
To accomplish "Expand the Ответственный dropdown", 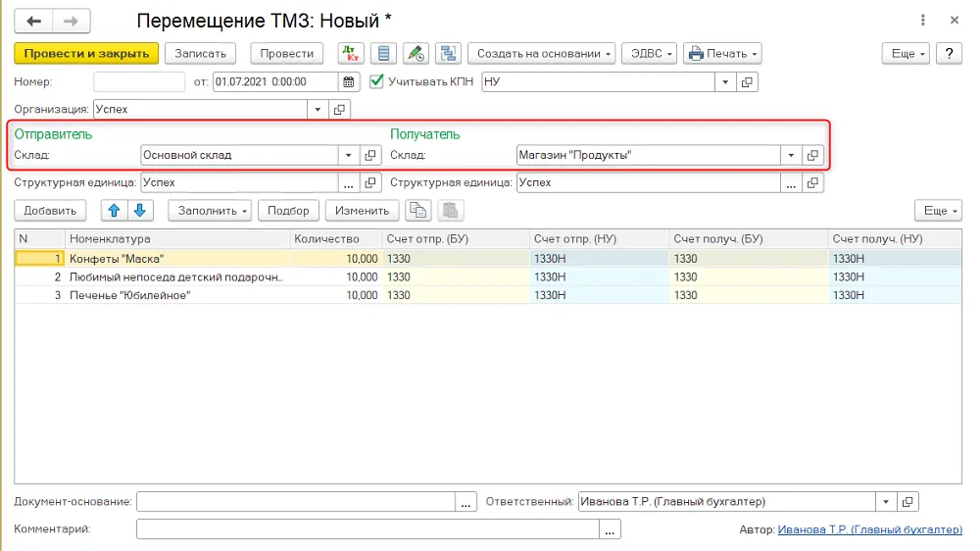I will coord(886,502).
